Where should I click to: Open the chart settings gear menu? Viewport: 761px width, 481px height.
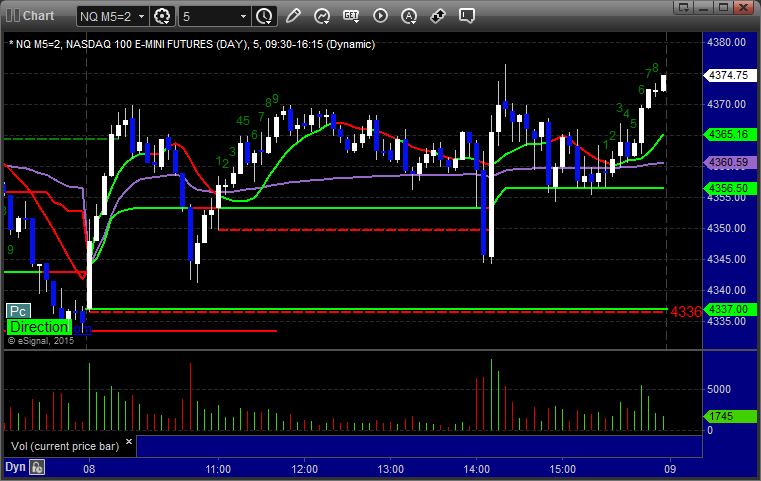162,17
